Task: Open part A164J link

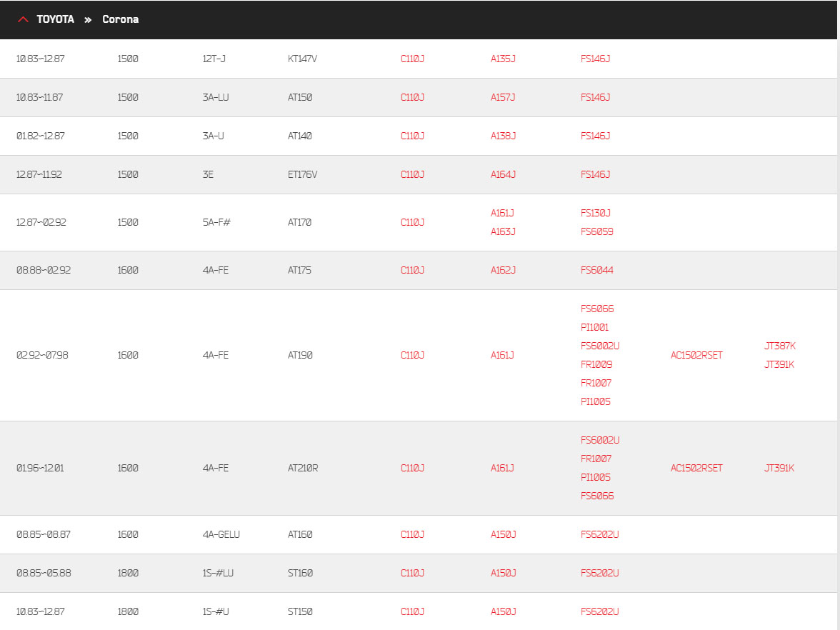Action: tap(503, 174)
